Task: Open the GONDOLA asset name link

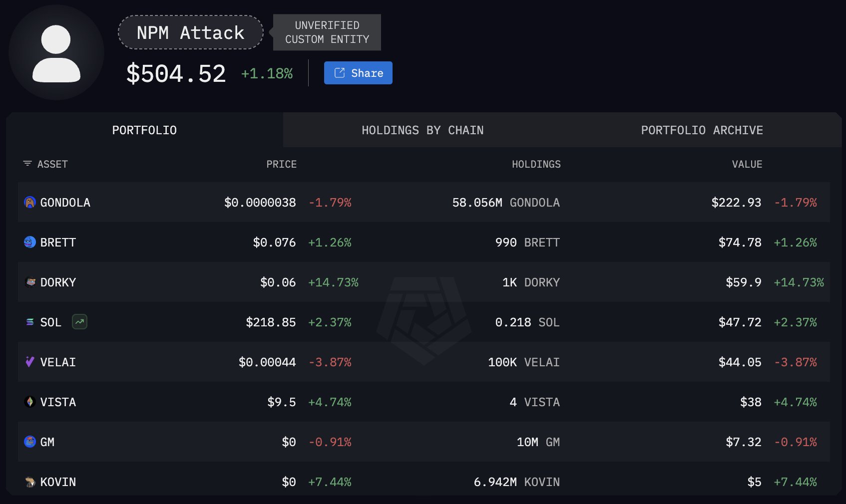Action: (65, 203)
